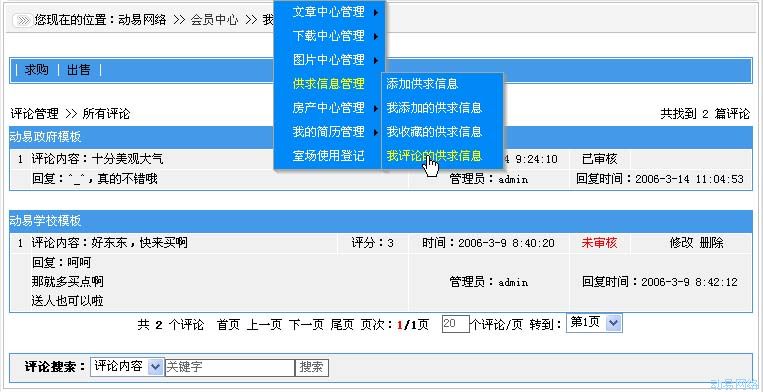Viewport: 763px width, 392px height.
Task: Click 回复时间：2006-3-9 8:42:12 text
Action: [x=660, y=282]
